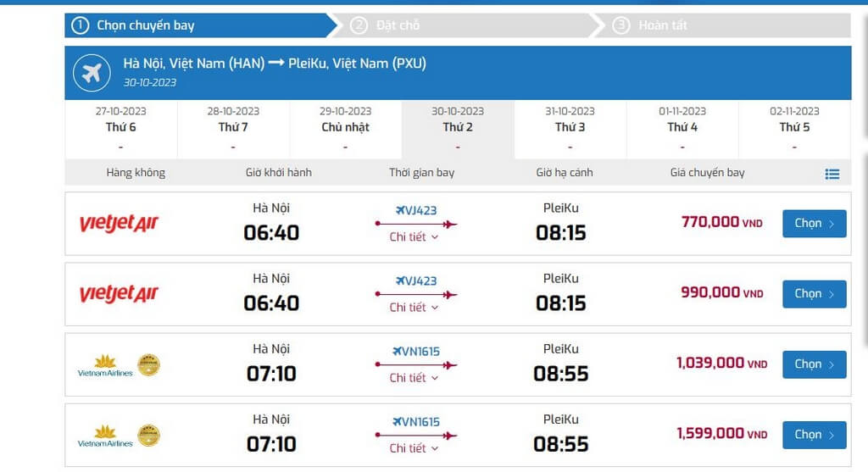Pick the 31-10-2023 Thứ 3 date tab
868x472 pixels.
click(570, 129)
